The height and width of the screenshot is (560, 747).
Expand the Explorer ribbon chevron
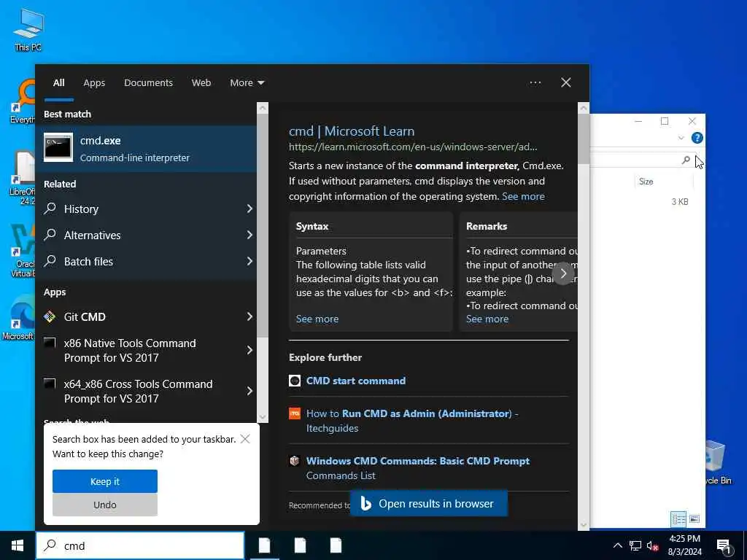point(681,138)
